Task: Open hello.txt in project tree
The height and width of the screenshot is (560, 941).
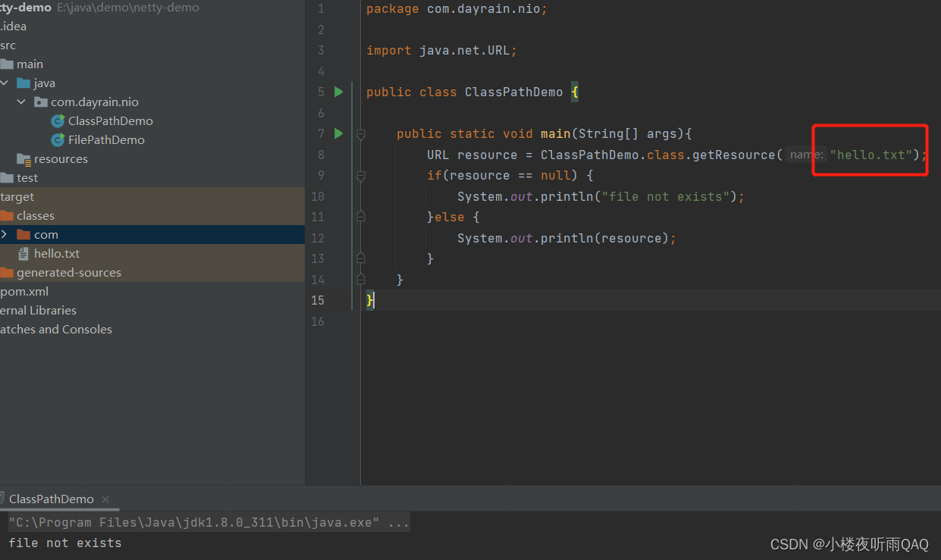Action: [57, 254]
